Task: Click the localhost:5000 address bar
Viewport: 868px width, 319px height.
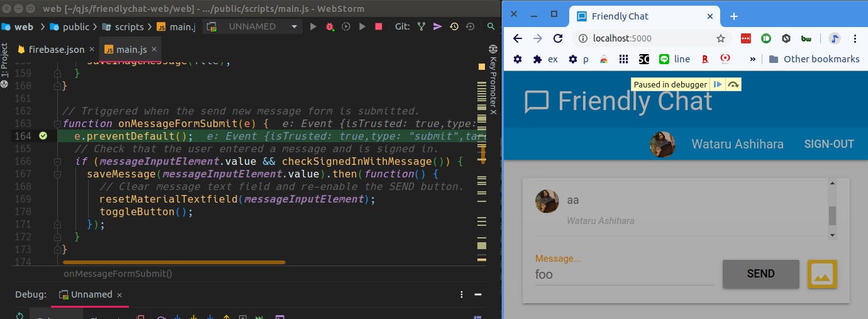Action: tap(651, 38)
